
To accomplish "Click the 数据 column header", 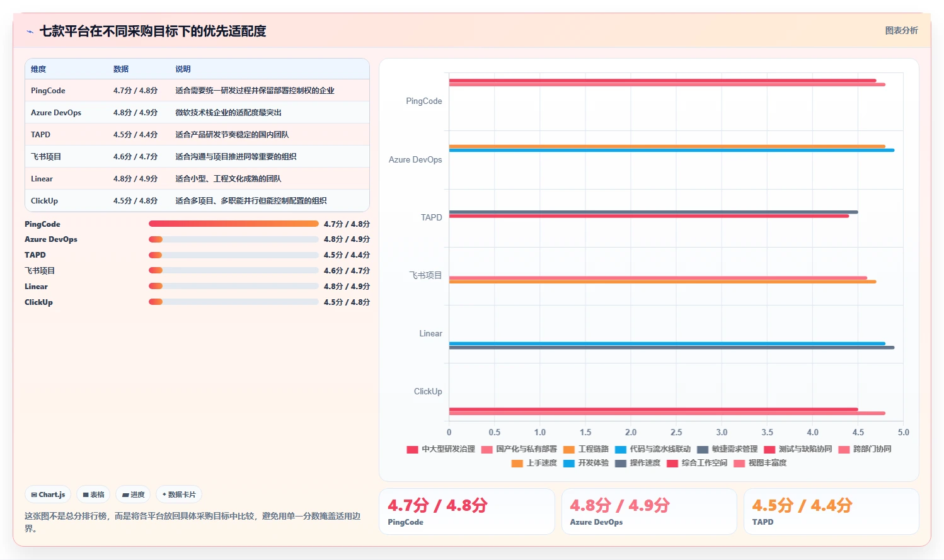I will pos(121,69).
